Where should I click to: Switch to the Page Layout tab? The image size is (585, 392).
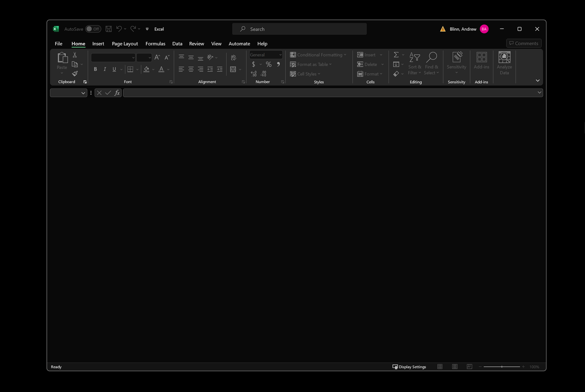coord(125,43)
